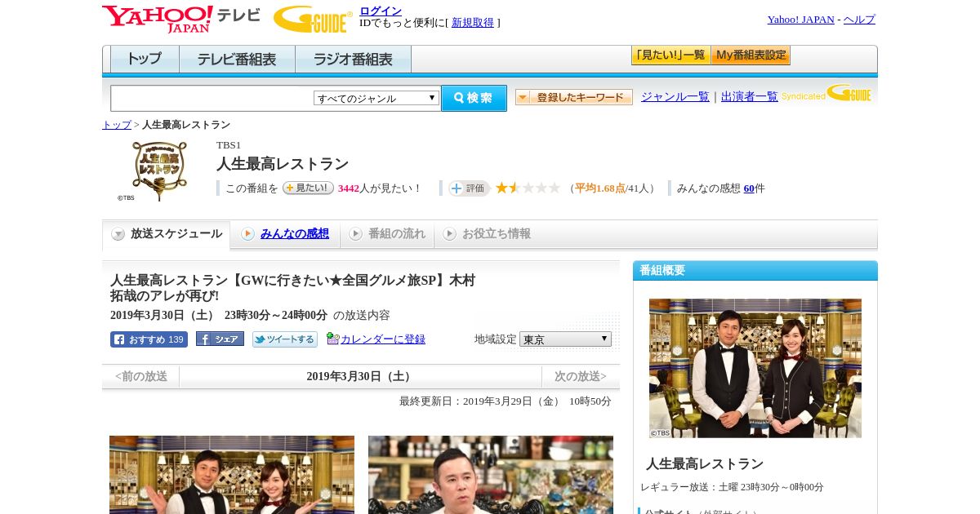Post with the ツイートする button
This screenshot has height=514, width=980.
pos(285,339)
